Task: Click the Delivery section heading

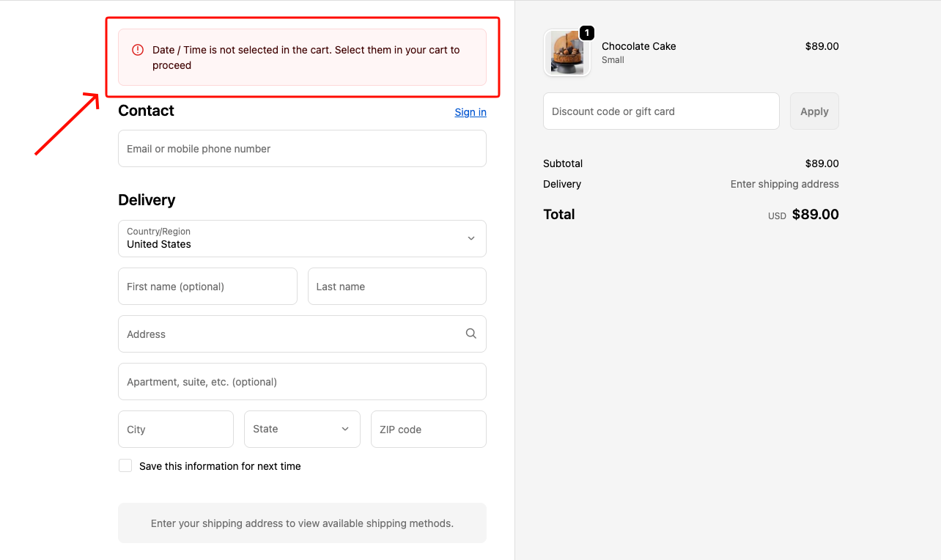Action: [x=147, y=200]
